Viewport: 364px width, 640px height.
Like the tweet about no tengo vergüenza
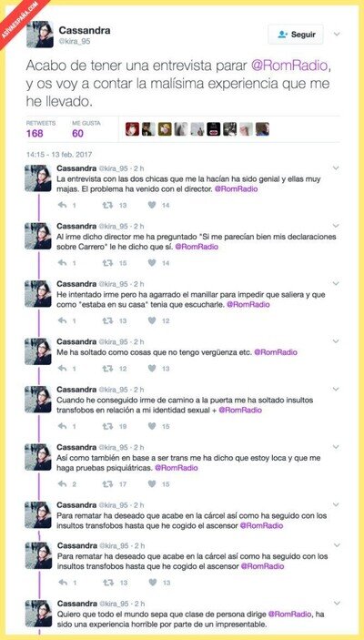[x=152, y=369]
